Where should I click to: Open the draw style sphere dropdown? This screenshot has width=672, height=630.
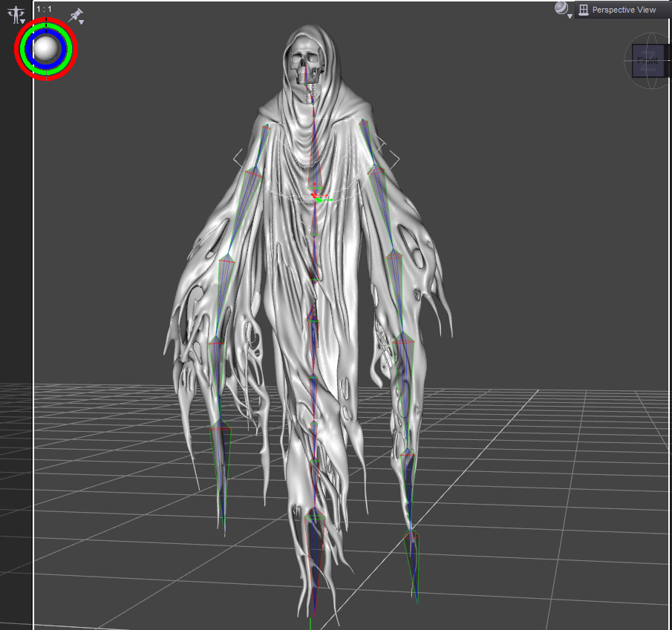point(563,10)
